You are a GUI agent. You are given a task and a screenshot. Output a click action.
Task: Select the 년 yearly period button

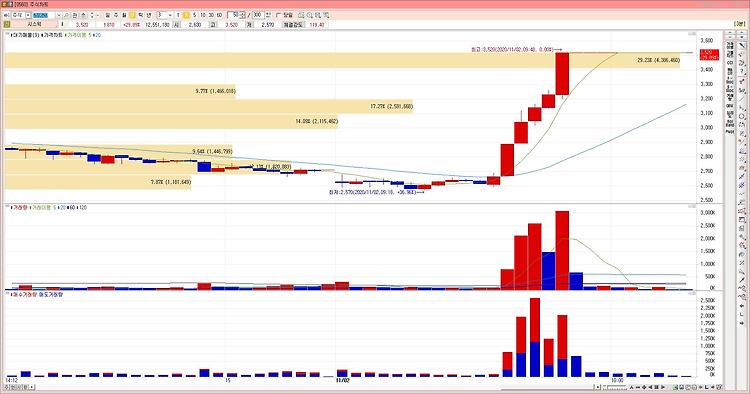[x=149, y=15]
